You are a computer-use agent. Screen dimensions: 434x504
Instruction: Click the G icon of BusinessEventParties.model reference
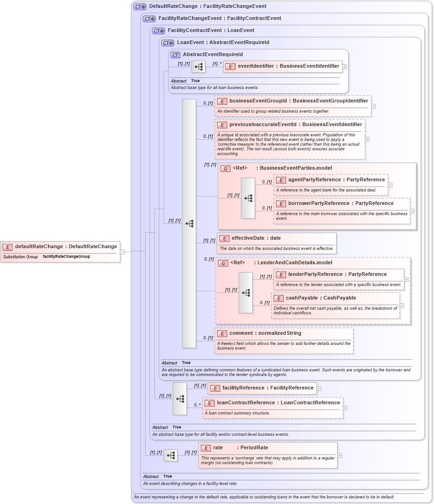click(x=225, y=168)
